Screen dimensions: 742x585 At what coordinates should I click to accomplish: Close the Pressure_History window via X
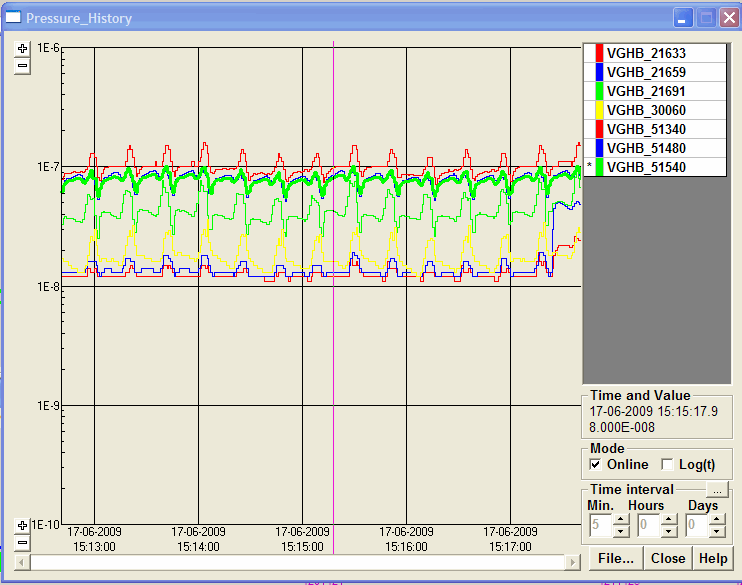(x=729, y=18)
